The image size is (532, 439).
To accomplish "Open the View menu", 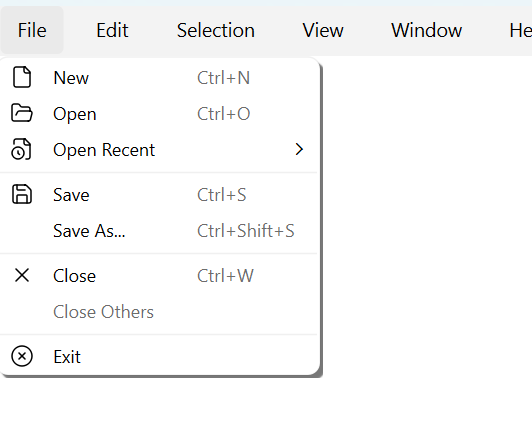I will (323, 30).
